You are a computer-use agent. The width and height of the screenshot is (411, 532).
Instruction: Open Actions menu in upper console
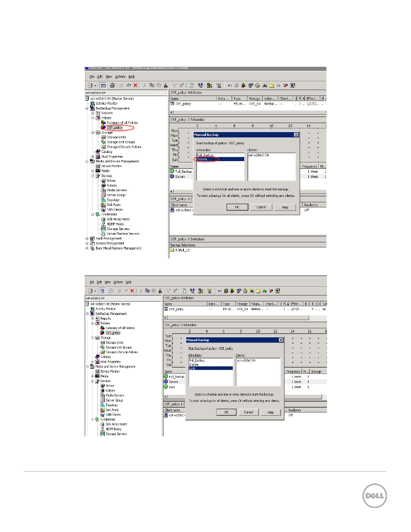pyautogui.click(x=120, y=77)
